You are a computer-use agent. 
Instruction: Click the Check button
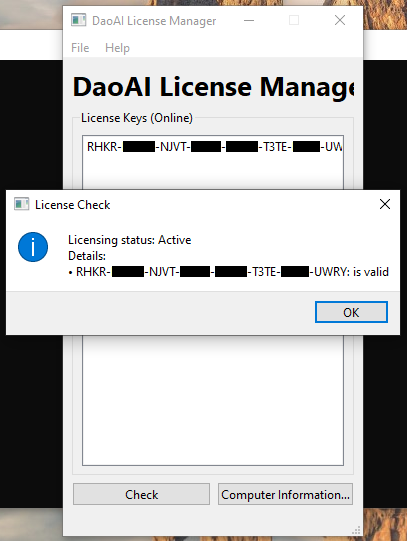141,494
